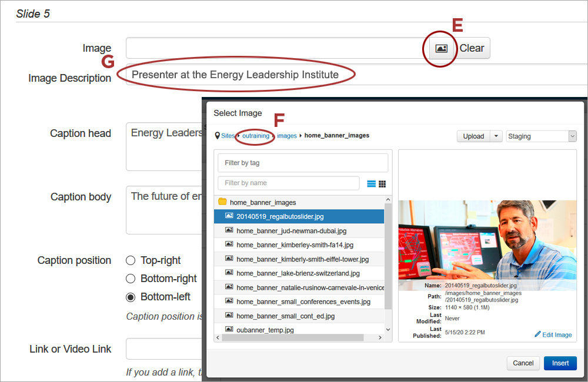Open the Staging environment dropdown

541,136
